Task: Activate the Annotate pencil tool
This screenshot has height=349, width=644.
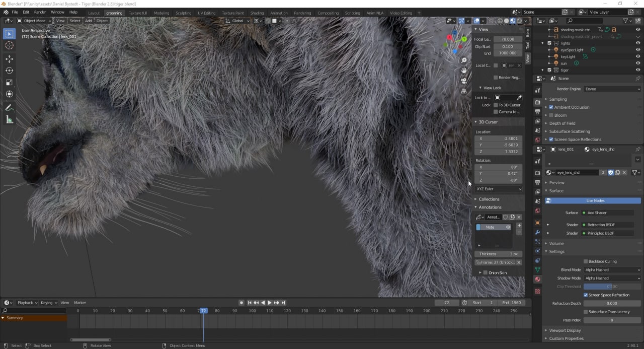Action: tap(9, 107)
